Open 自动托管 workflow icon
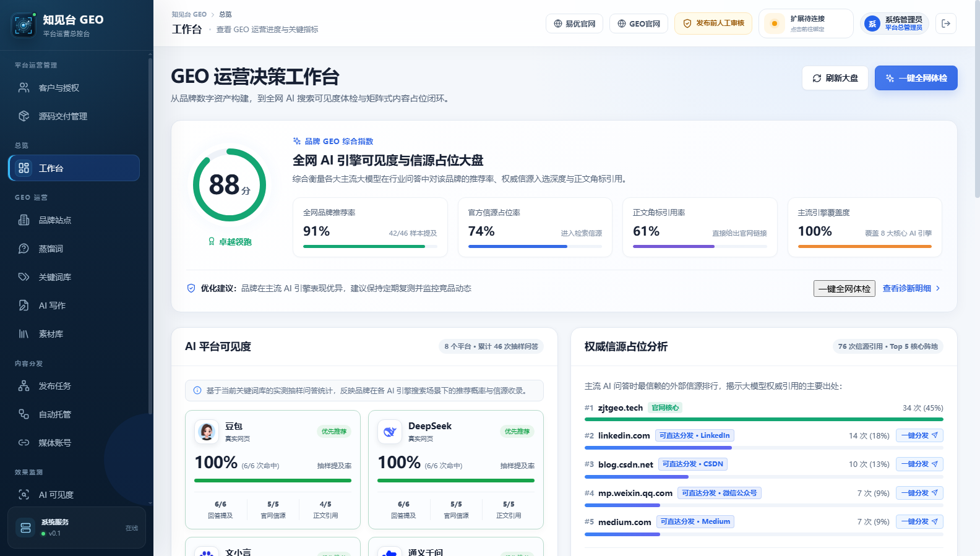The image size is (980, 556). tap(24, 414)
